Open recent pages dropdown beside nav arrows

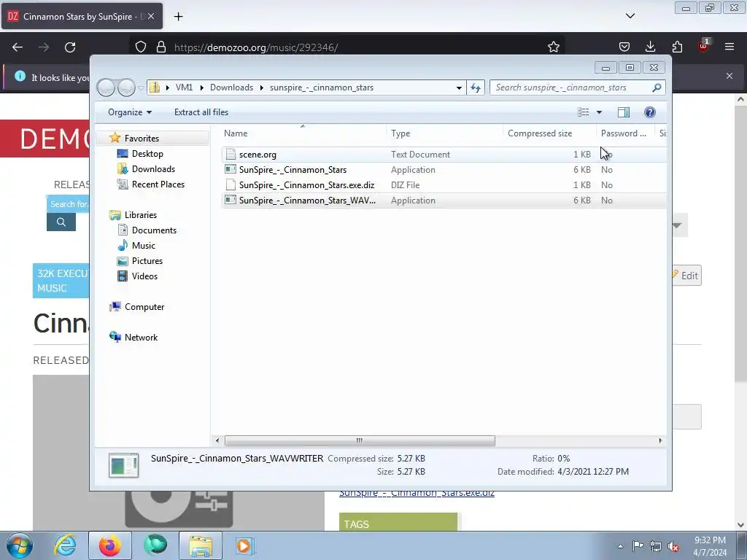[141, 88]
